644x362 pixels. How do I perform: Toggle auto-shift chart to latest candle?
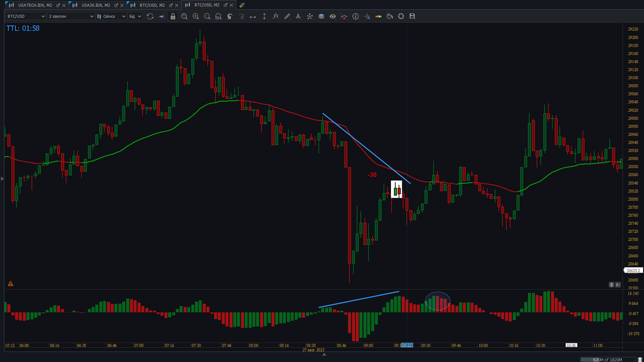[x=161, y=16]
